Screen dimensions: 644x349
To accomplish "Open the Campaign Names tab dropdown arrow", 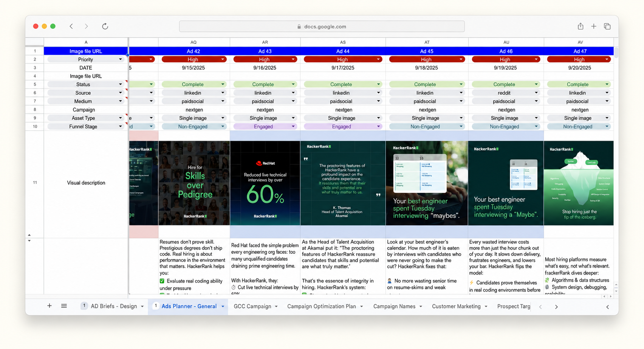I will pos(421,307).
